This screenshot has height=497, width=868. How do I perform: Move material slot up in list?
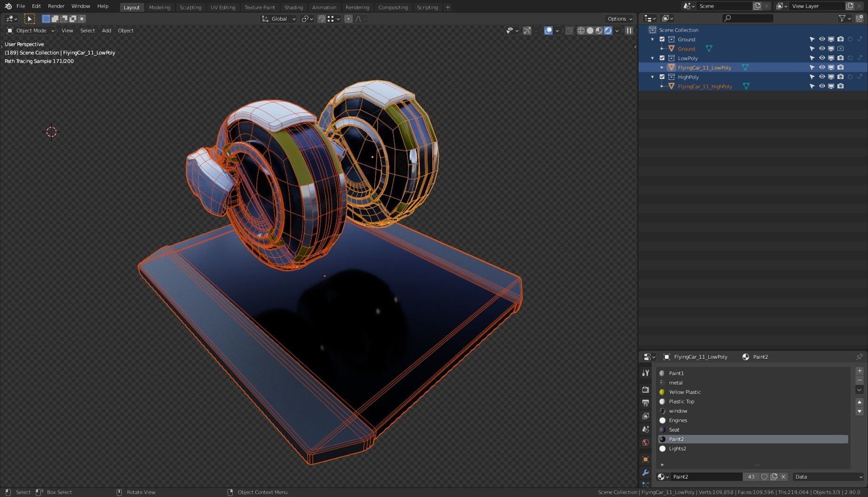pyautogui.click(x=860, y=402)
